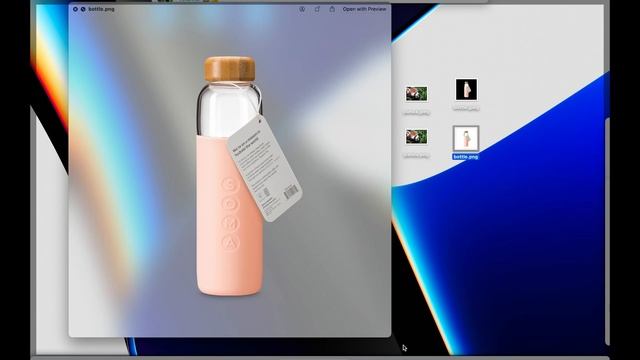The height and width of the screenshot is (360, 640).
Task: Close the Quick Look preview window
Action: [75, 9]
